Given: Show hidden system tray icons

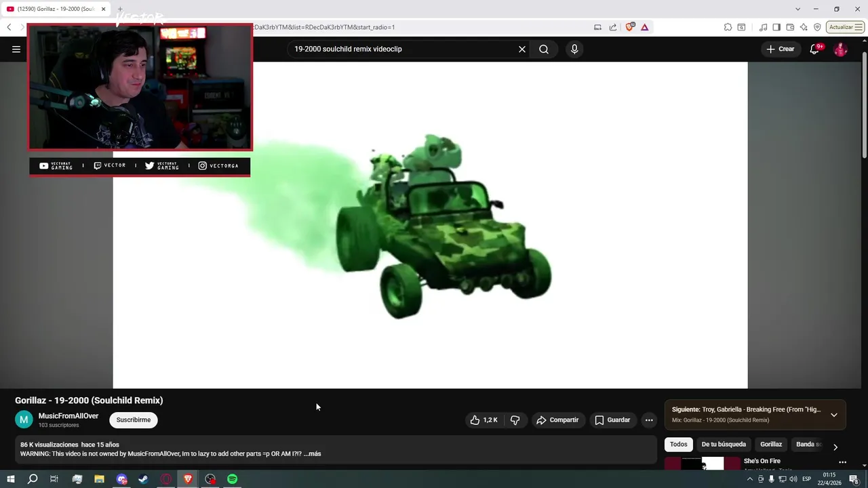Looking at the screenshot, I should [750, 479].
